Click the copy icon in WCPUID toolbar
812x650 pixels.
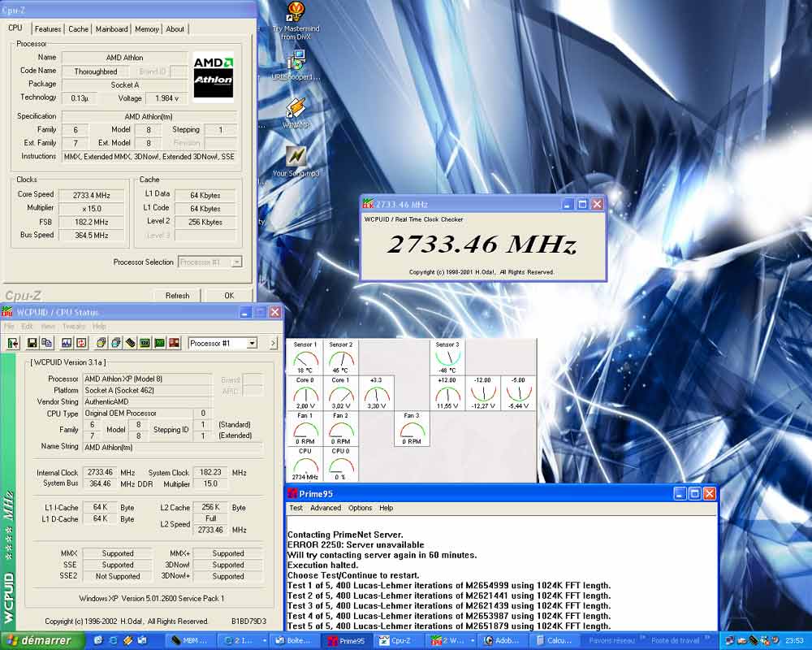pyautogui.click(x=46, y=343)
